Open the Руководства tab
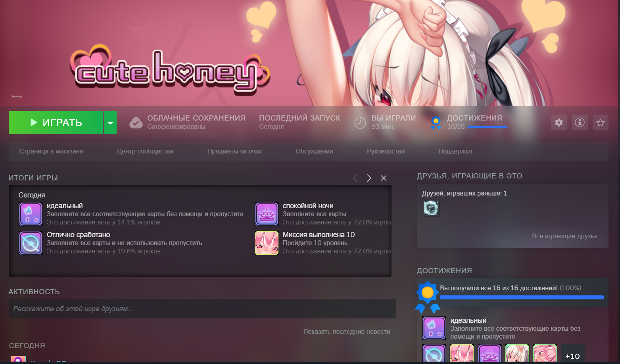Image resolution: width=620 pixels, height=364 pixels. pos(386,151)
